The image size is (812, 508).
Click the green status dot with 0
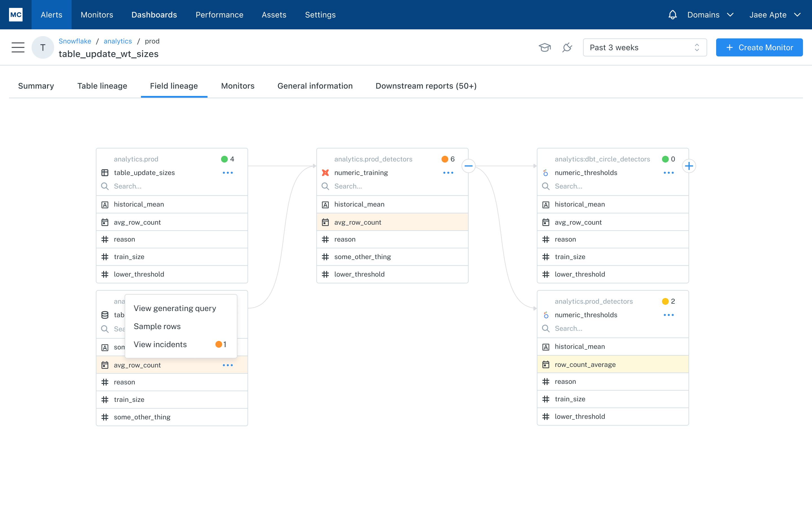pyautogui.click(x=665, y=159)
